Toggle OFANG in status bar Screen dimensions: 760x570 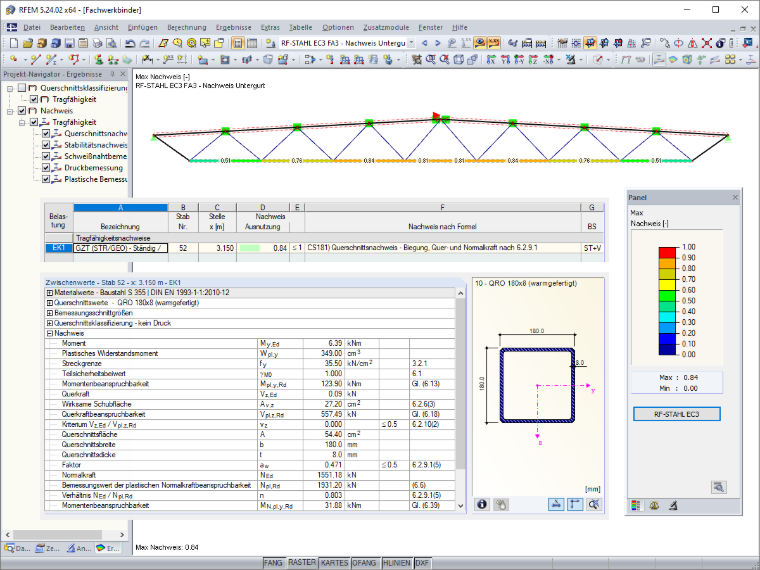coord(364,563)
